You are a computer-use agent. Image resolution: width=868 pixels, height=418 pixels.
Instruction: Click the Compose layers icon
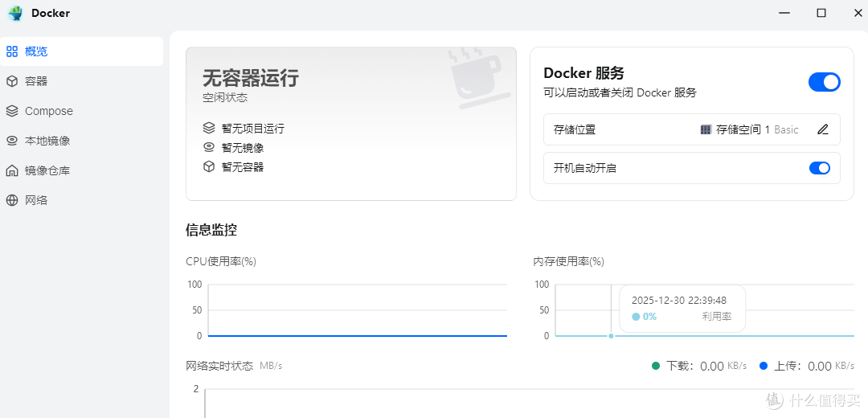click(12, 111)
